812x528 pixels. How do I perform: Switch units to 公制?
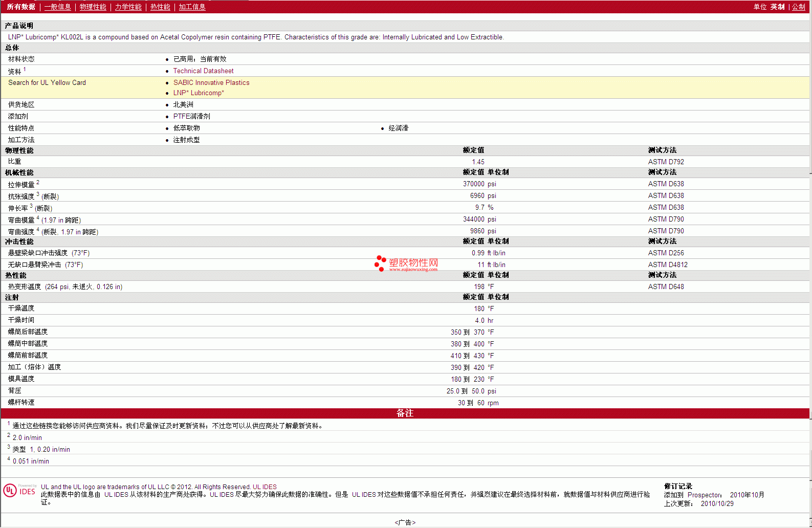click(x=799, y=7)
